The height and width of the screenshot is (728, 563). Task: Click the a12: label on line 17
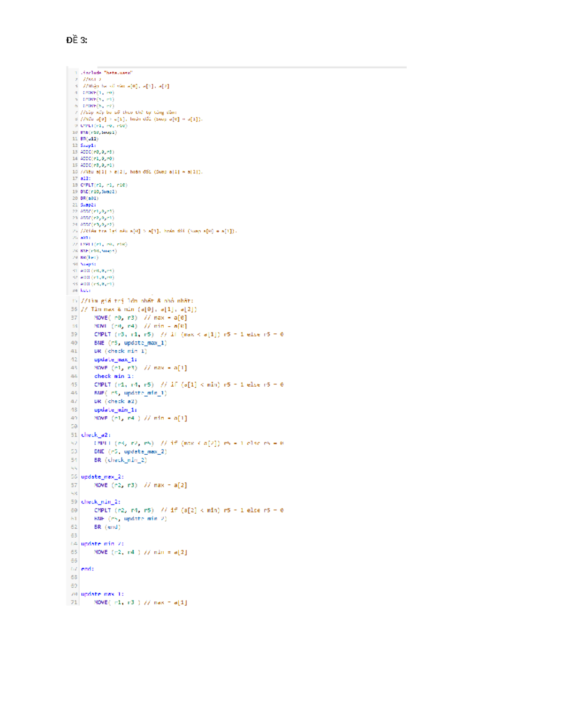point(85,178)
